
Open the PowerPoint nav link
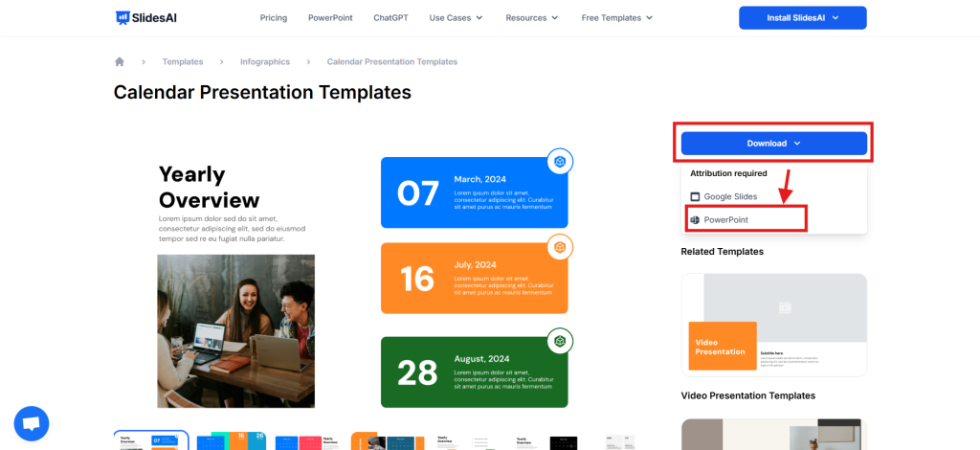click(330, 18)
